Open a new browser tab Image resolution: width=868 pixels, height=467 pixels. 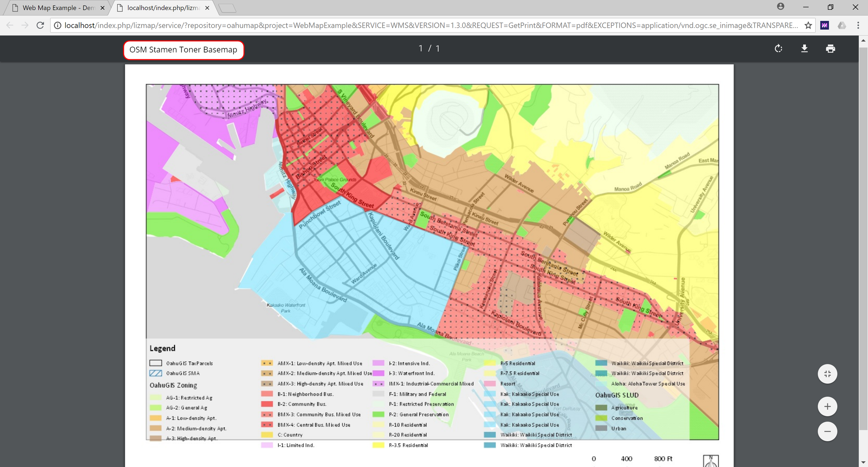(x=228, y=8)
